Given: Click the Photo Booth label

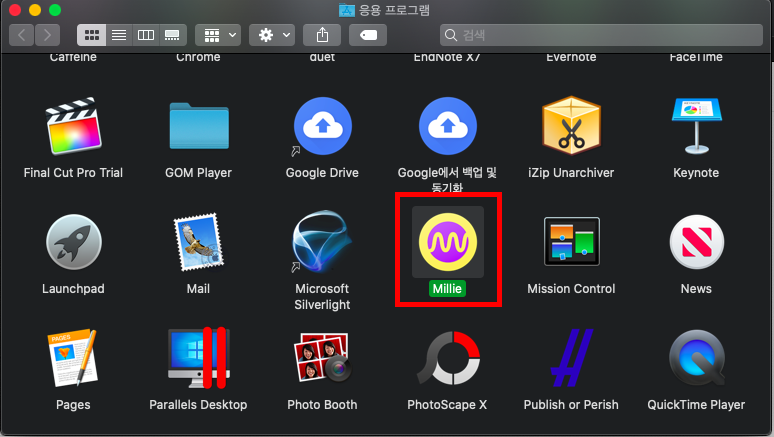Looking at the screenshot, I should [322, 405].
